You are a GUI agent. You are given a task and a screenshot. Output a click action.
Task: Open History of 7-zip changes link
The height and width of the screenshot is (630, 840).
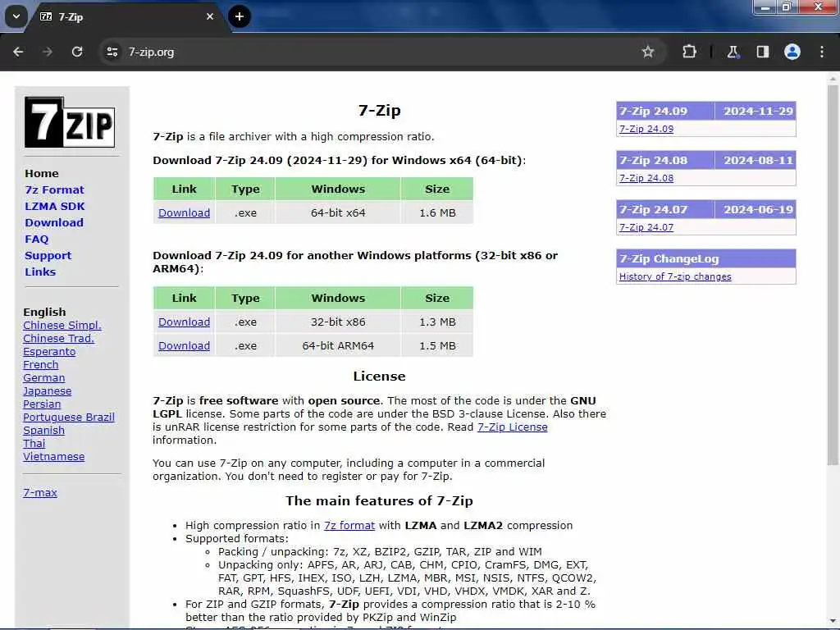click(x=675, y=276)
